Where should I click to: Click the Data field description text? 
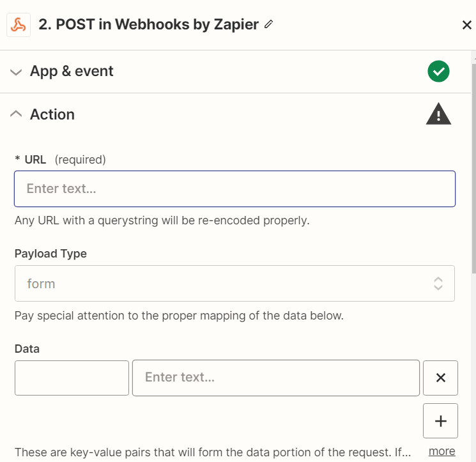point(211,452)
